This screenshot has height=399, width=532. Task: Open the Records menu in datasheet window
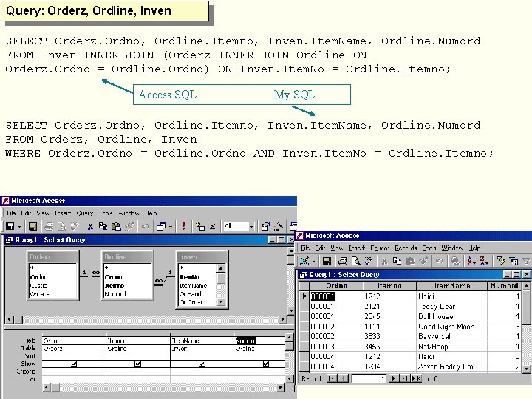click(406, 248)
